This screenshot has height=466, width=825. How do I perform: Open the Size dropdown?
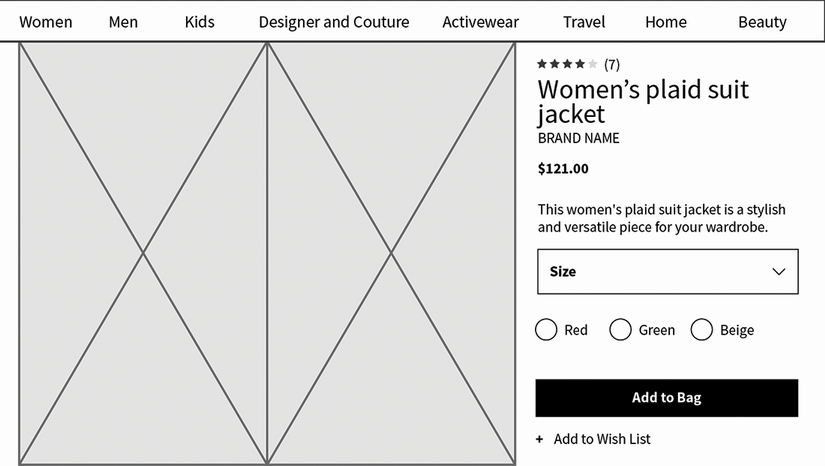[x=667, y=272]
